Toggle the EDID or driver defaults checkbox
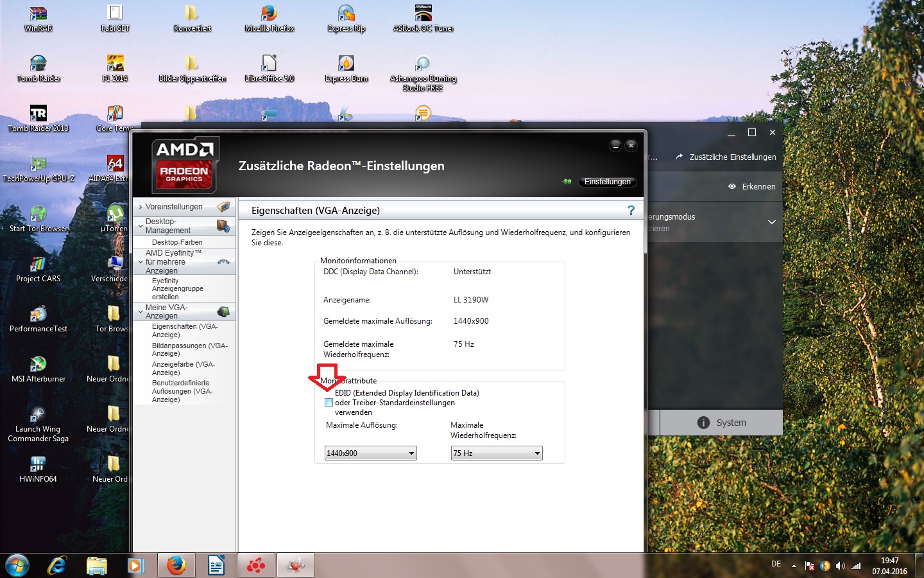Viewport: 924px width, 578px height. click(x=329, y=403)
